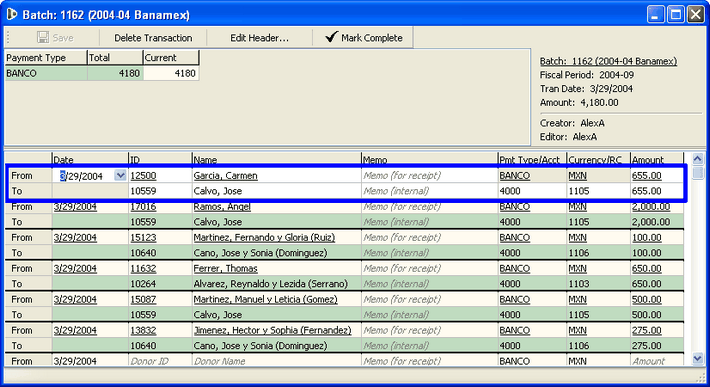Click Martinez, Manuel y Leticia (Gomez)

click(x=265, y=299)
